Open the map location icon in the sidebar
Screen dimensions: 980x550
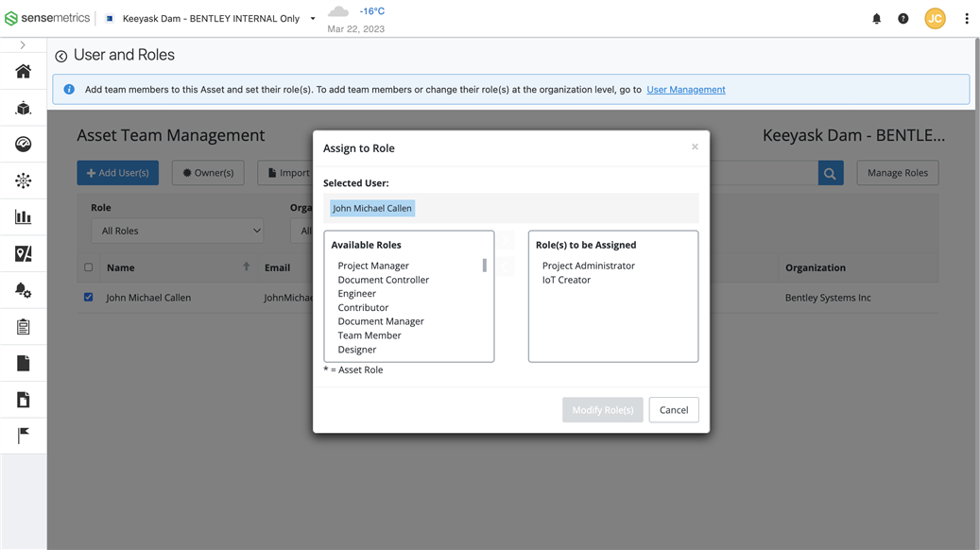(24, 250)
